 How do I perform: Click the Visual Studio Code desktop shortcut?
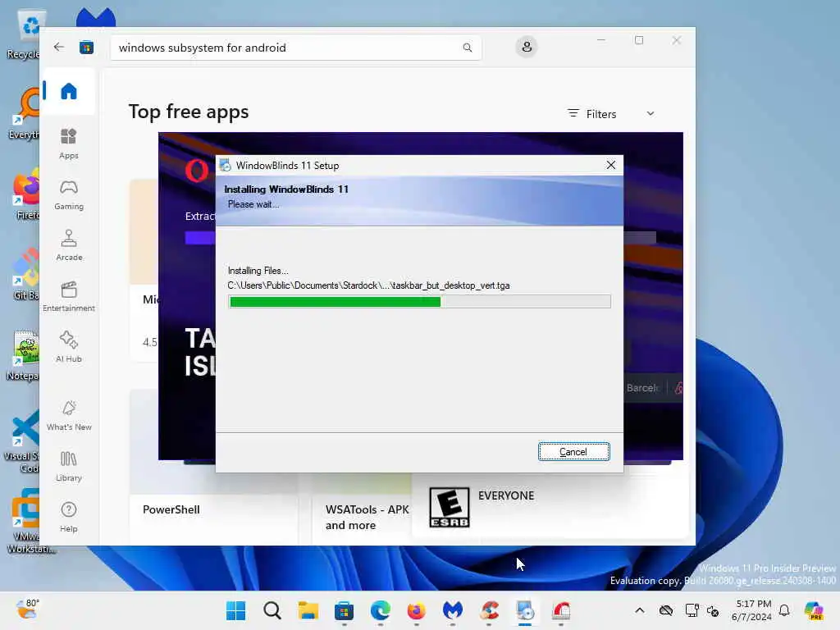pyautogui.click(x=24, y=441)
